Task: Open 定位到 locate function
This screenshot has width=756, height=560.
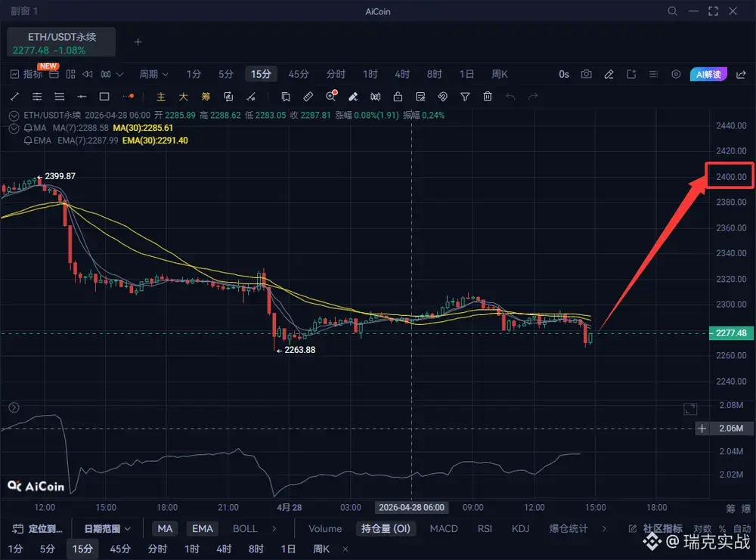Action: (x=37, y=529)
